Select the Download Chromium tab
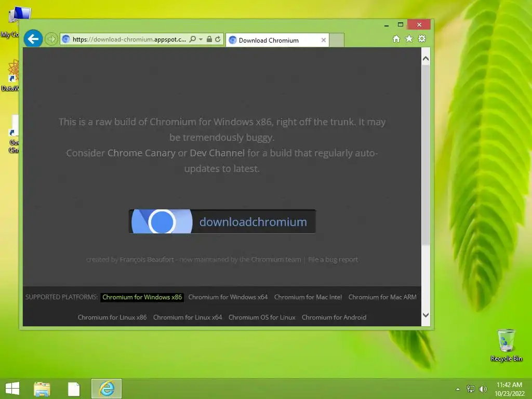Viewport: 532px width, 399px height. coord(277,41)
